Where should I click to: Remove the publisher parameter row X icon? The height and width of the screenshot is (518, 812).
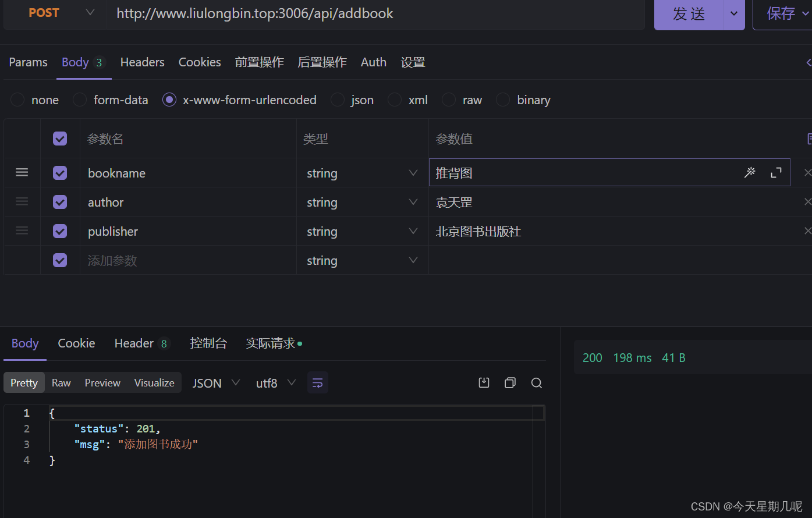tap(807, 230)
